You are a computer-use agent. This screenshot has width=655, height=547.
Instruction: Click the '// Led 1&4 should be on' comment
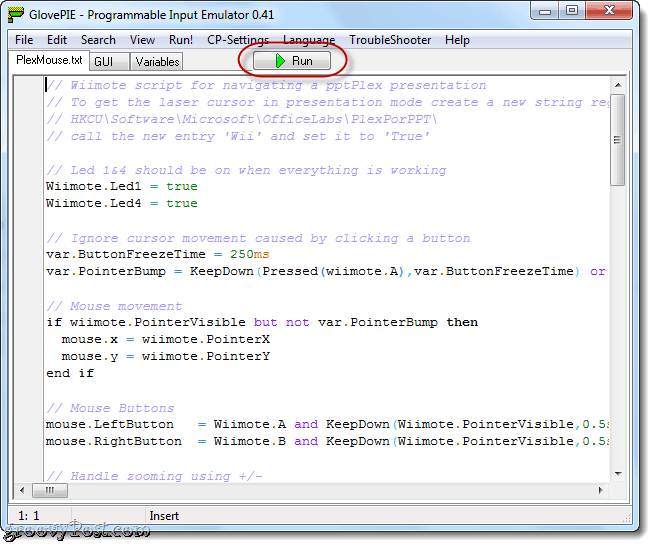click(246, 170)
